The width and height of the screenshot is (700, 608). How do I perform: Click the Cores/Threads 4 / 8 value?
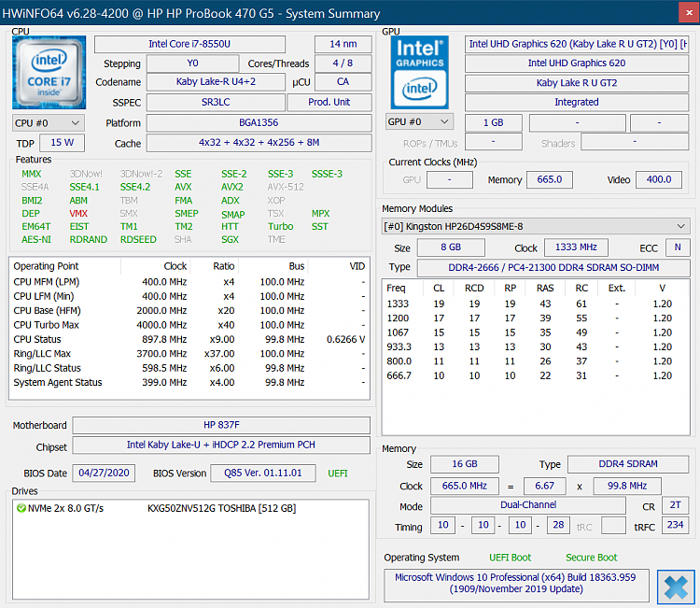343,63
